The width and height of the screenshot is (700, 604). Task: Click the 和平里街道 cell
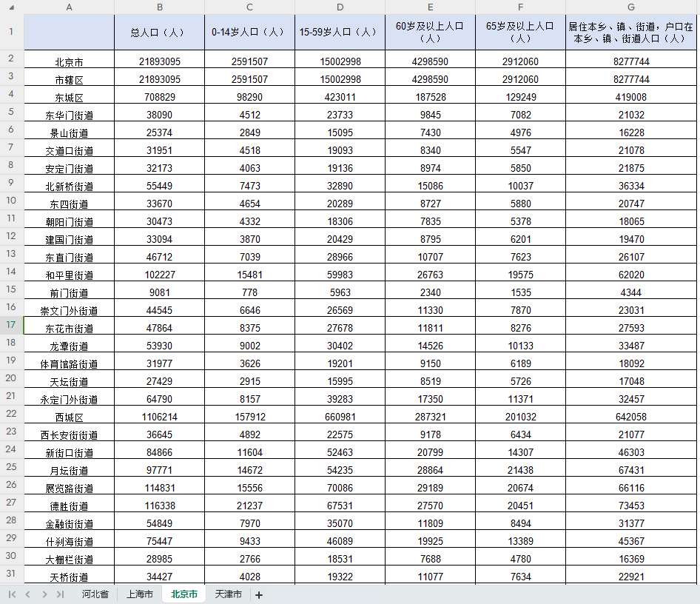(70, 275)
